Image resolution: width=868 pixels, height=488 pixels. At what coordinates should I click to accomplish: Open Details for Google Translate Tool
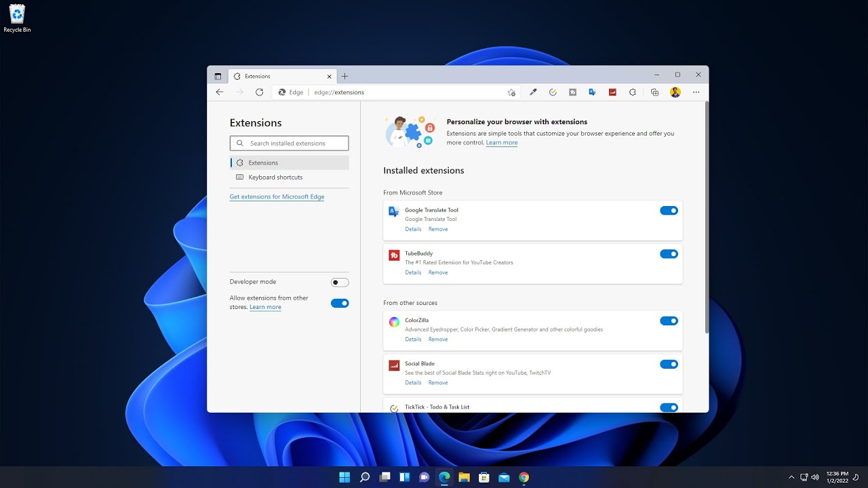[413, 229]
